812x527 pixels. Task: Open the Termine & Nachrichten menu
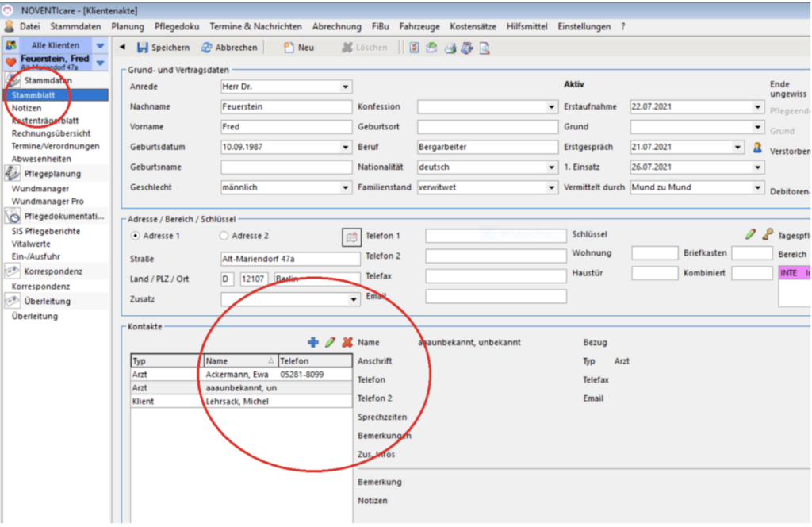pyautogui.click(x=256, y=26)
